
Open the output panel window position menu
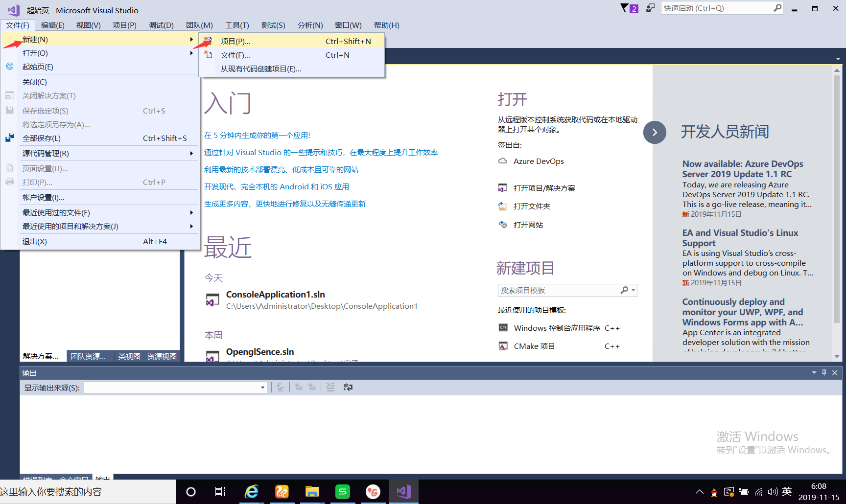pyautogui.click(x=814, y=373)
